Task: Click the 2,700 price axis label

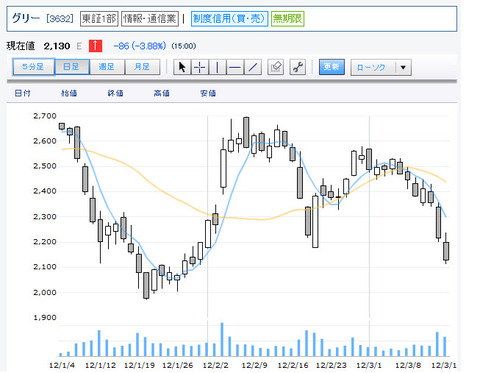Action: (x=45, y=116)
